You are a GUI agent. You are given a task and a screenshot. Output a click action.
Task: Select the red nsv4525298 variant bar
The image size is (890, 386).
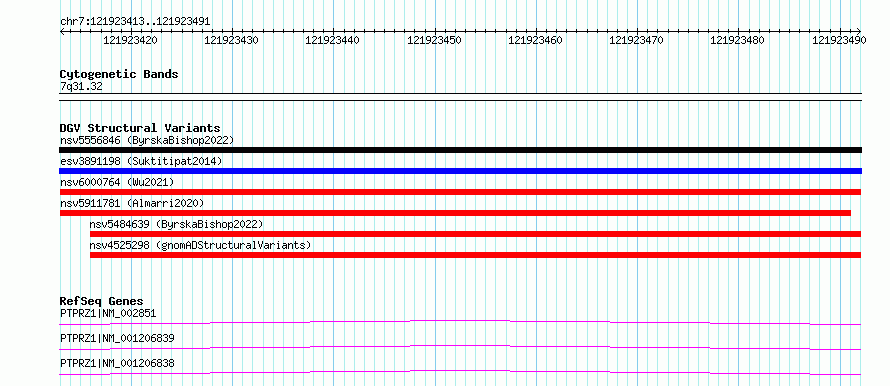[476, 255]
